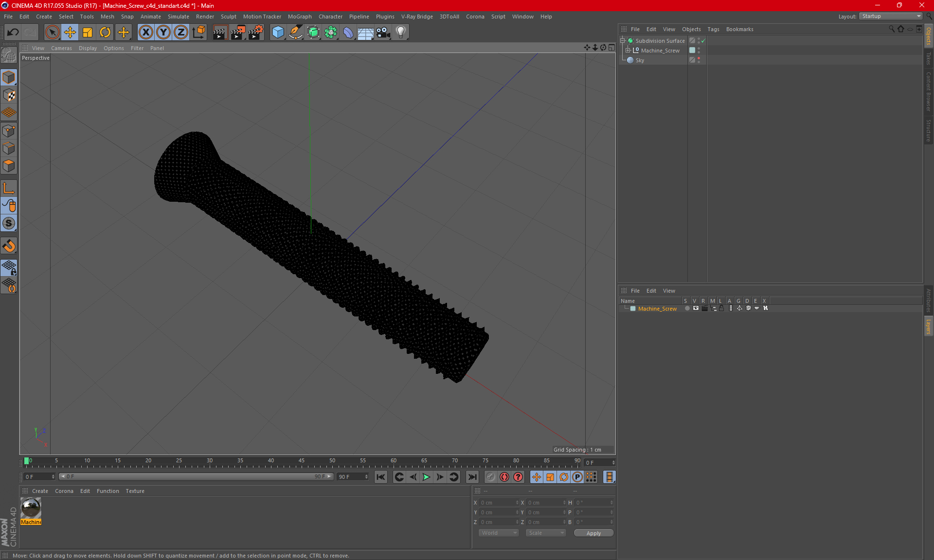
Task: Click Machine_Screw layer color swatch in Objects
Action: pyautogui.click(x=692, y=51)
